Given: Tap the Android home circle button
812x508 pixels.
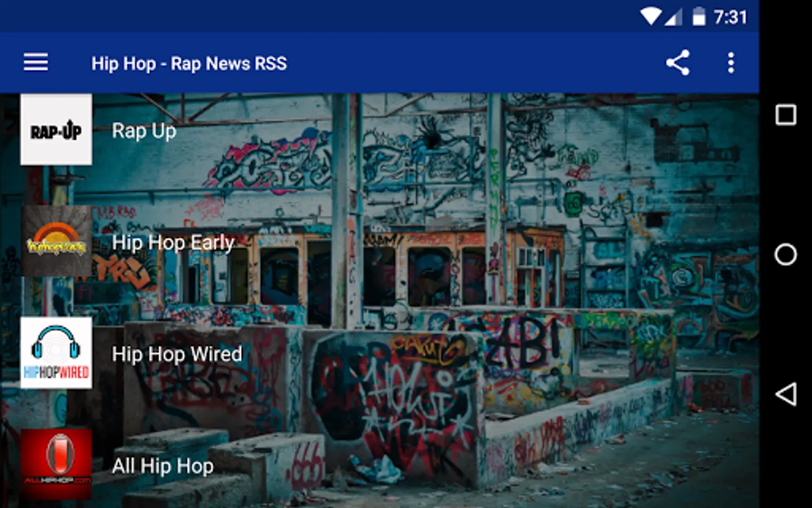Looking at the screenshot, I should point(786,254).
